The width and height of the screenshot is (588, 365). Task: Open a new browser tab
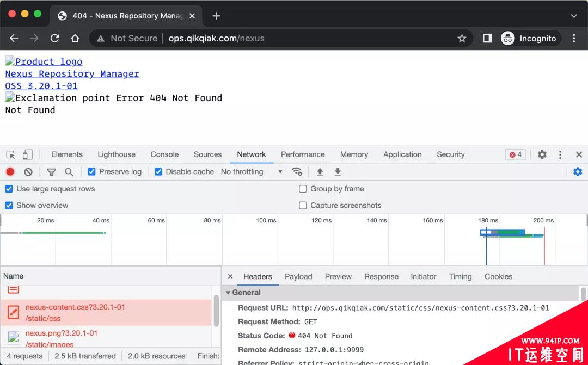click(x=216, y=16)
